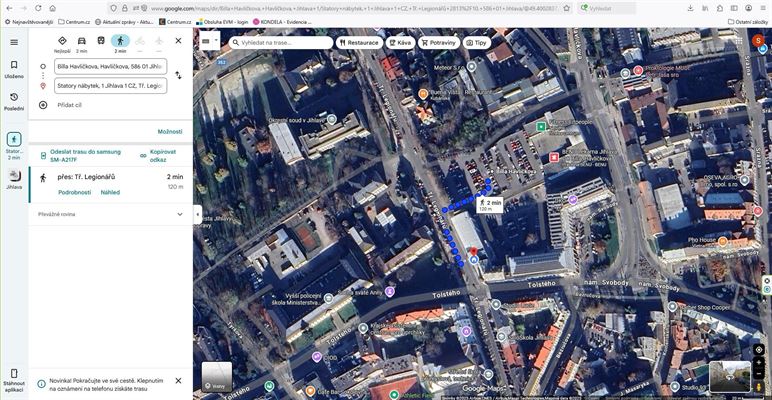
Task: Send route to Samsung SM-A217F
Action: [x=84, y=155]
